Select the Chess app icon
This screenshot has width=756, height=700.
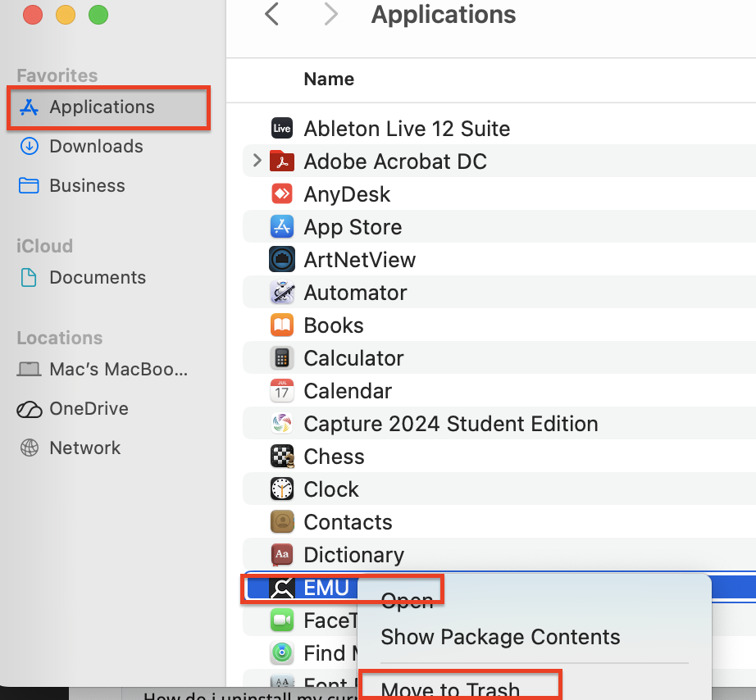[282, 456]
